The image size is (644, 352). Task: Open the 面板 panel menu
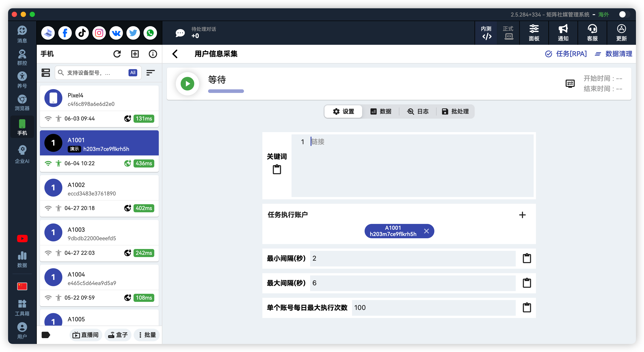pos(534,33)
